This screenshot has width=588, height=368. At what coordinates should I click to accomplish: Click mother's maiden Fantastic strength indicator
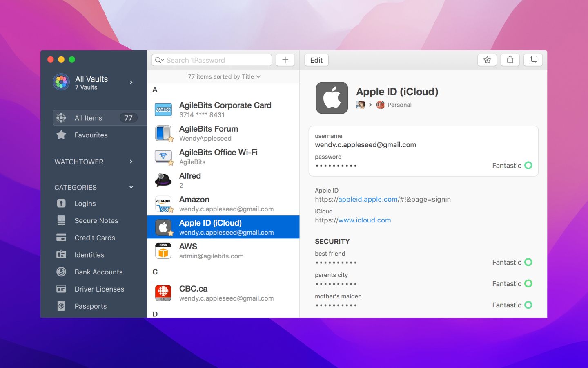point(528,305)
